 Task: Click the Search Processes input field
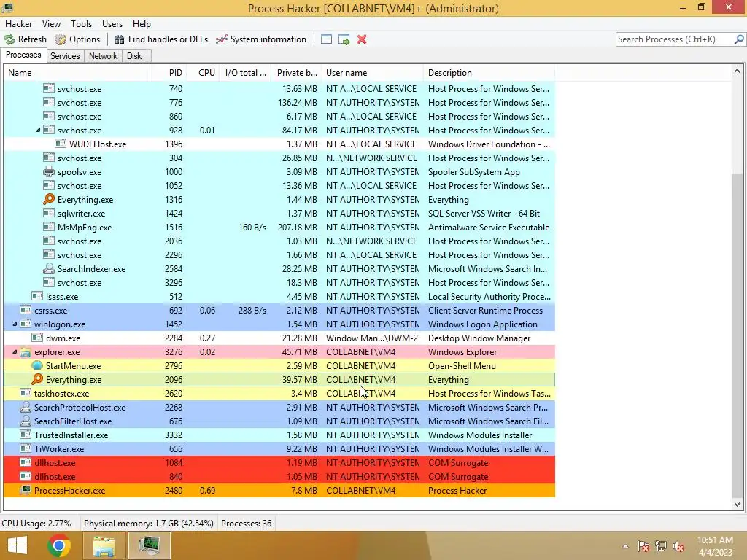(675, 39)
